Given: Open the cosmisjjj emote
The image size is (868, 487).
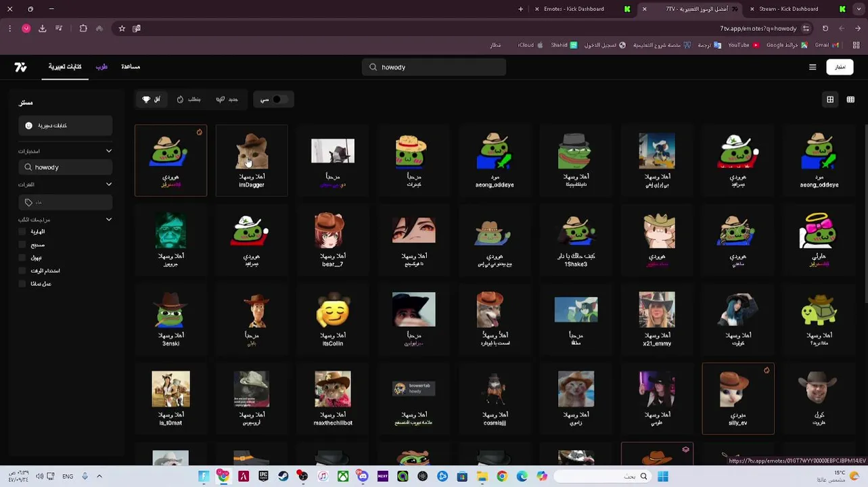Looking at the screenshot, I should point(495,398).
